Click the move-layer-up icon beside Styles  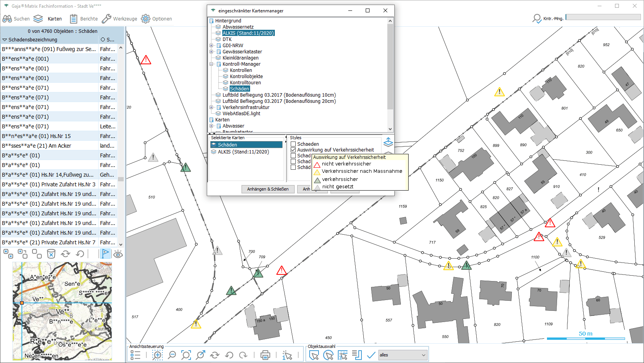click(x=388, y=142)
